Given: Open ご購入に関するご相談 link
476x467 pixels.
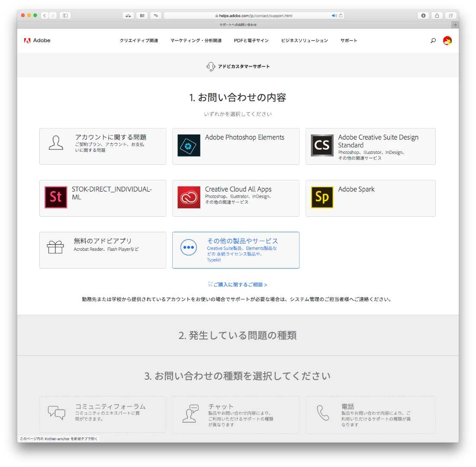Looking at the screenshot, I should [238, 285].
